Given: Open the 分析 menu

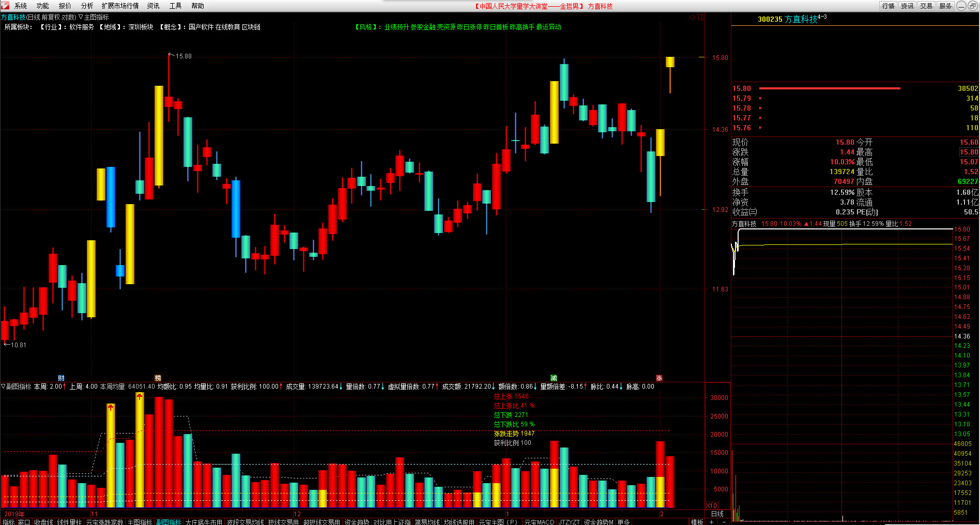Looking at the screenshot, I should click(x=87, y=6).
